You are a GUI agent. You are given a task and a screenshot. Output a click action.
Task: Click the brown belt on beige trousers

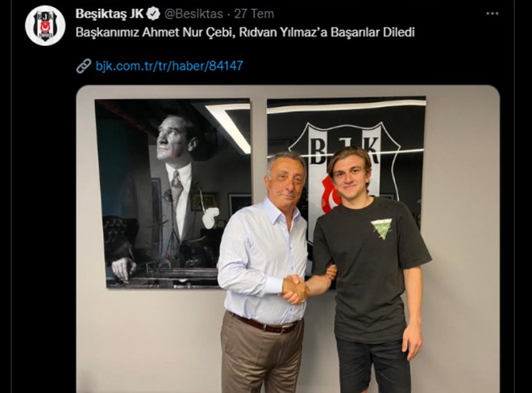pos(264,324)
